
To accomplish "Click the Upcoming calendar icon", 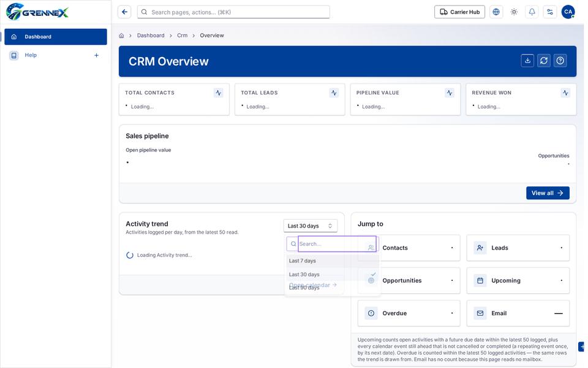I will click(x=480, y=280).
